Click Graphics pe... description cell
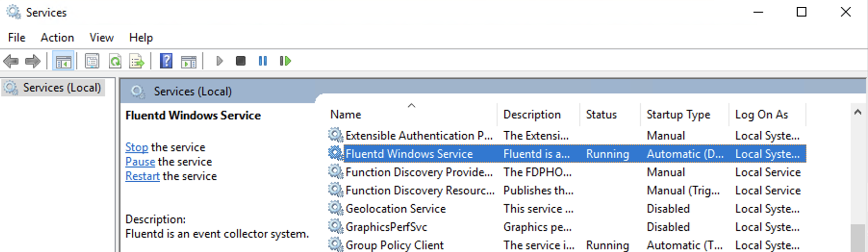Screen dimensions: 868x252 click(537, 227)
